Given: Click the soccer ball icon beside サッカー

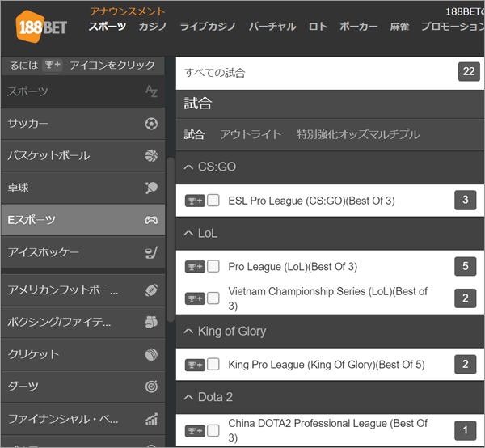Looking at the screenshot, I should pos(151,124).
